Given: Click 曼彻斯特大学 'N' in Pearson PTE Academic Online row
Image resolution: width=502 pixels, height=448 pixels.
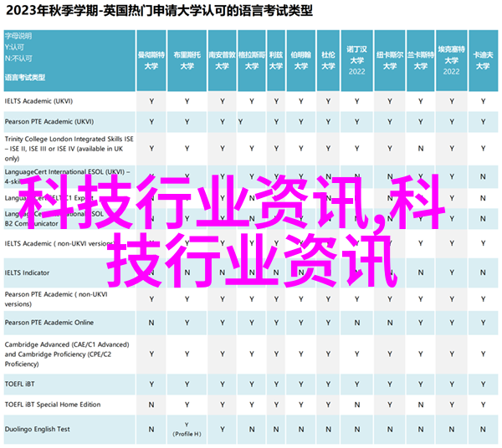Looking at the screenshot, I should pos(151,323).
